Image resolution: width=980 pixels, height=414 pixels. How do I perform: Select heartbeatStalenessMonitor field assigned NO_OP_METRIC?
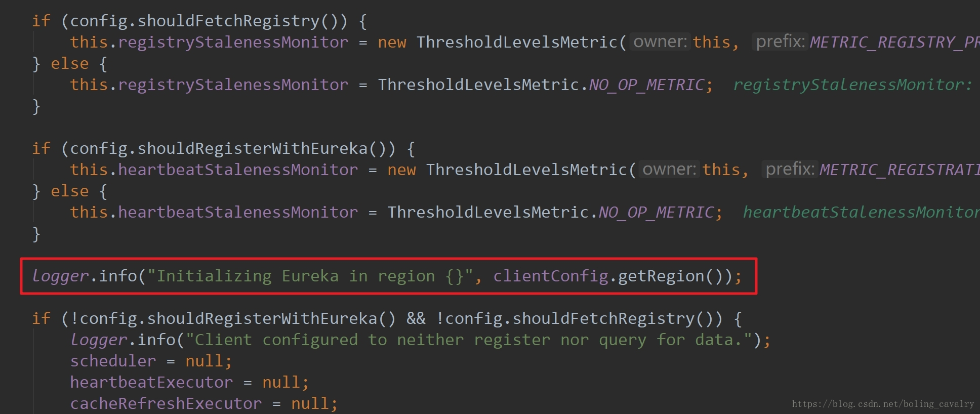coord(238,212)
